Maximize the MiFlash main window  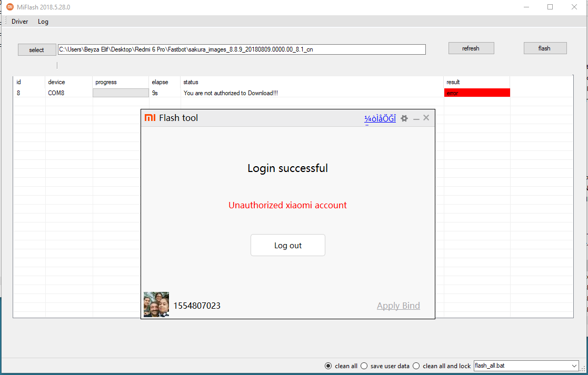coord(550,7)
